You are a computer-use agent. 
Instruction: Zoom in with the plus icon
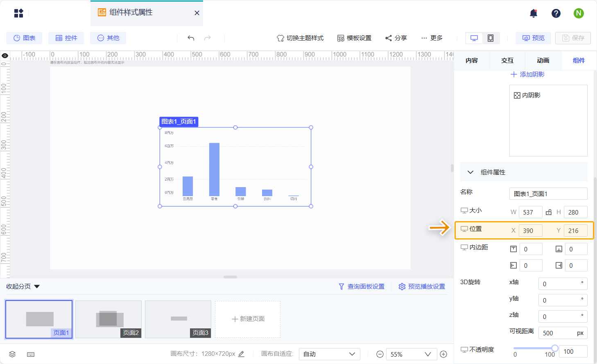coord(443,354)
